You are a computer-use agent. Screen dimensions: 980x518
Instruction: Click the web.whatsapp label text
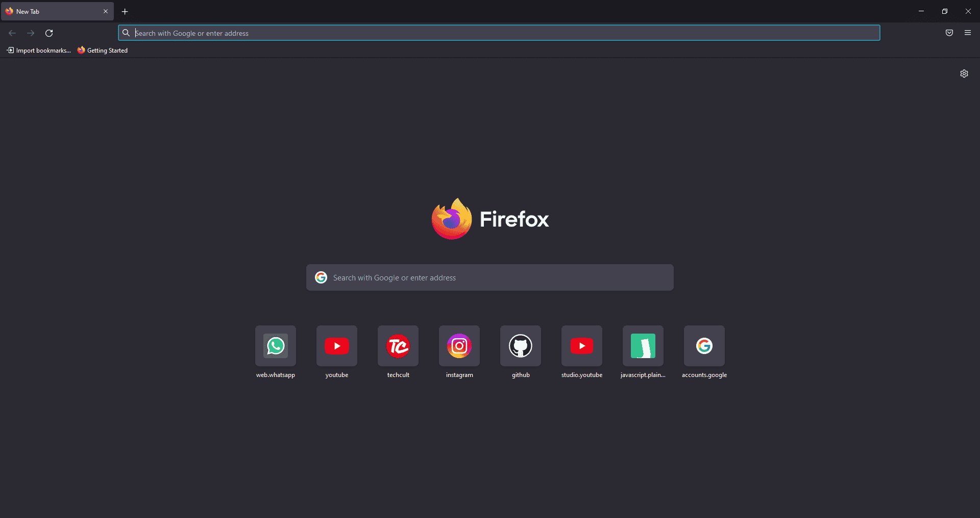coord(276,375)
